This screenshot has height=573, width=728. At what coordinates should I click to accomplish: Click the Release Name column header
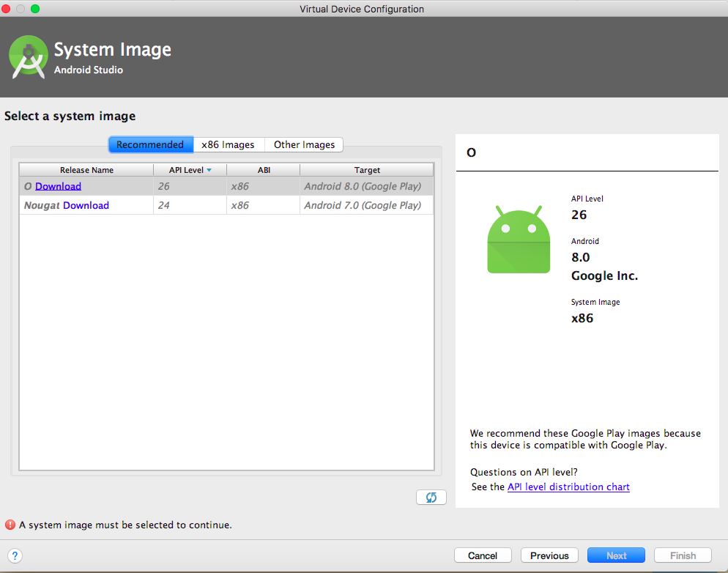tap(86, 170)
